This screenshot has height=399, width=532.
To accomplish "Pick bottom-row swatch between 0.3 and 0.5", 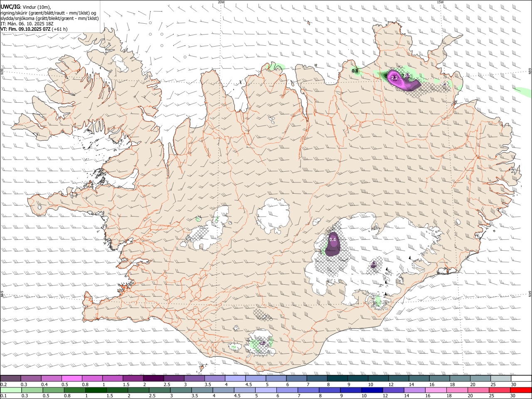I will [x=33, y=390].
